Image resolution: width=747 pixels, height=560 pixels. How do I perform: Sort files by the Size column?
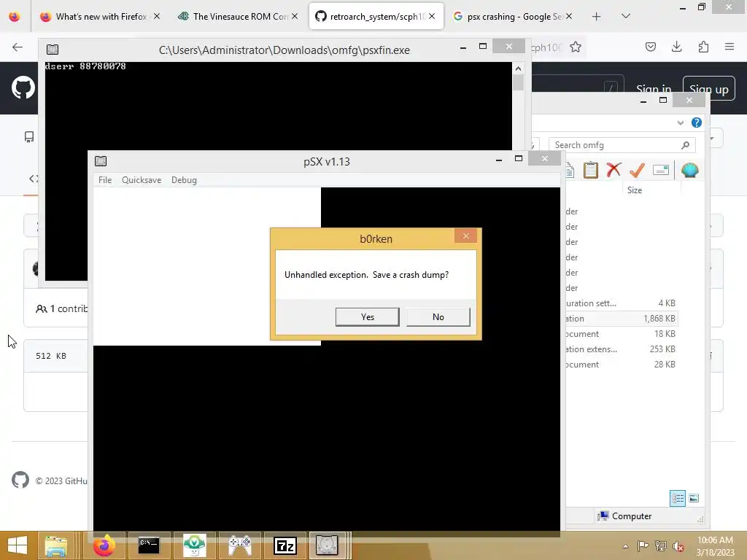tap(635, 190)
